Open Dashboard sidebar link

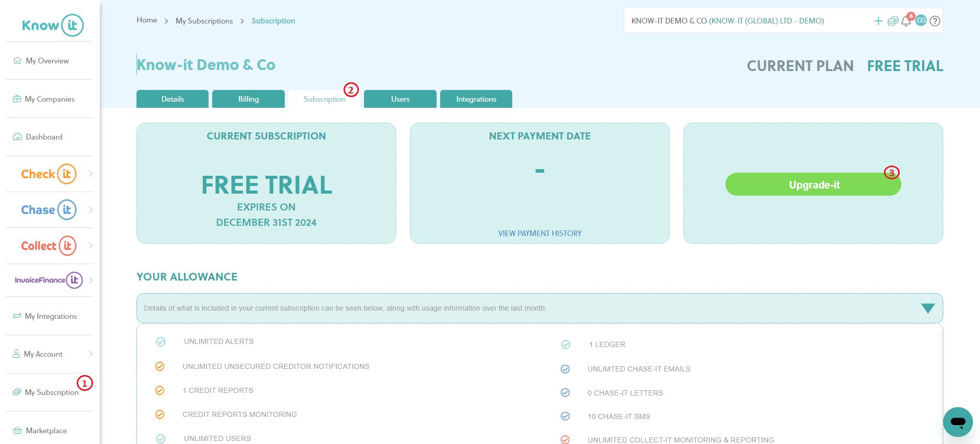44,136
